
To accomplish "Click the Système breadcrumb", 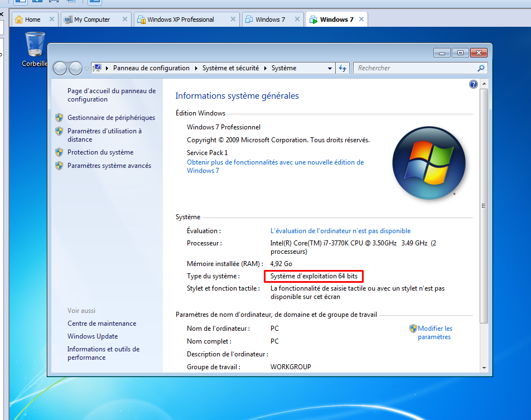I will point(284,68).
